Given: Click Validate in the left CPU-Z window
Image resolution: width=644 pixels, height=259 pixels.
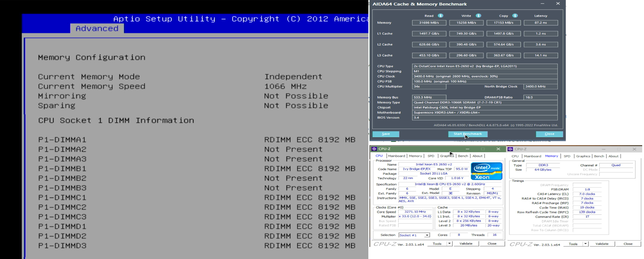Looking at the screenshot, I should [466, 244].
